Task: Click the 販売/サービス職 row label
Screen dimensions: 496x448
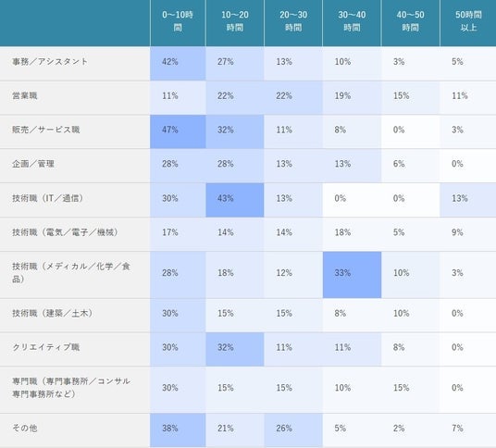Action: click(x=46, y=130)
